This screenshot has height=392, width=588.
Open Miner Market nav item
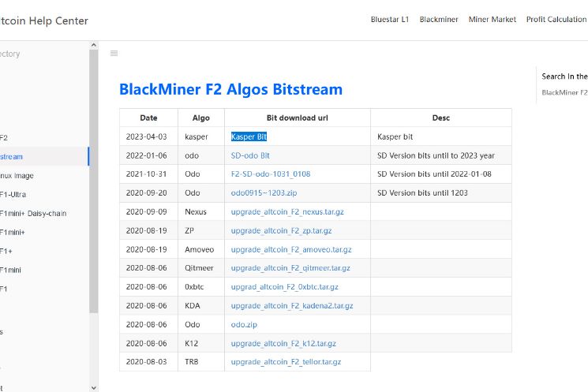tap(492, 20)
